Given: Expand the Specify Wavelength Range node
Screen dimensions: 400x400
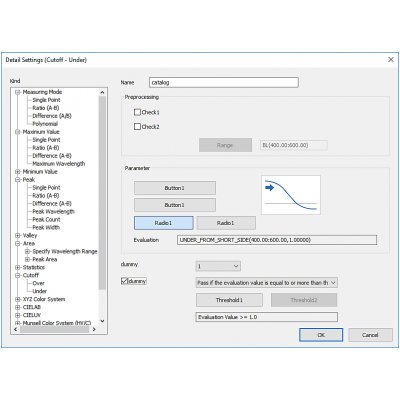Looking at the screenshot, I should click(x=28, y=251).
